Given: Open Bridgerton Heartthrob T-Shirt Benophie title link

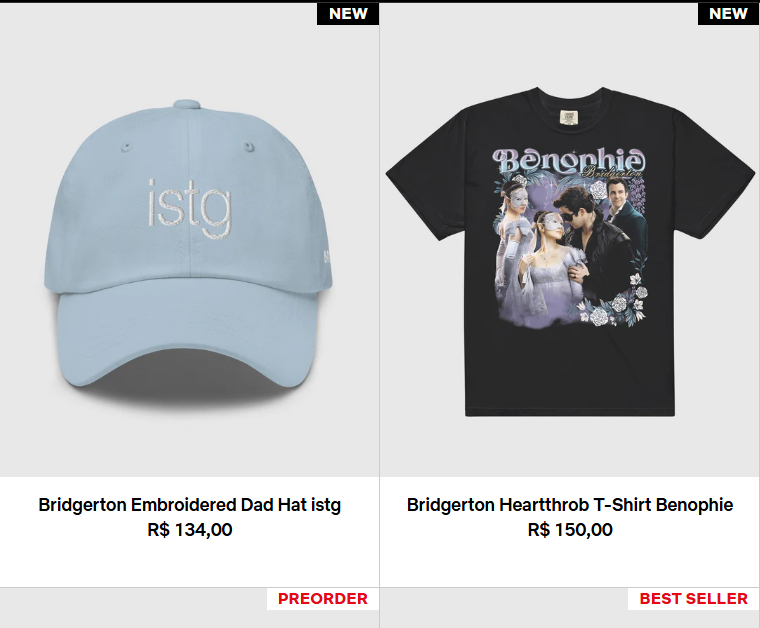Looking at the screenshot, I should pos(570,504).
